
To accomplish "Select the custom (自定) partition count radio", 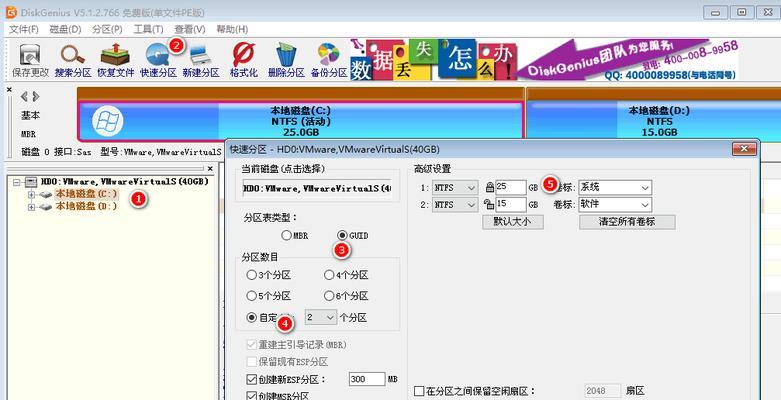I will [252, 317].
